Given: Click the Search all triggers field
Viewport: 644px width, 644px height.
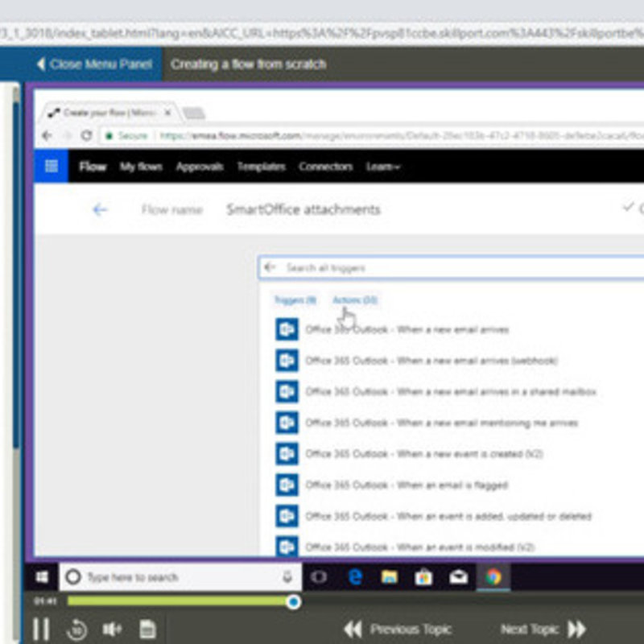Looking at the screenshot, I should [x=451, y=268].
